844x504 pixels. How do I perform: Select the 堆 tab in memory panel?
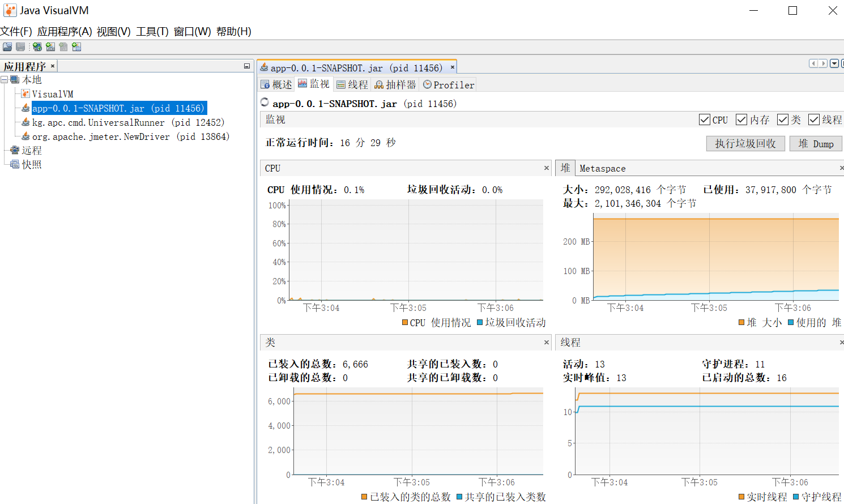coord(565,168)
